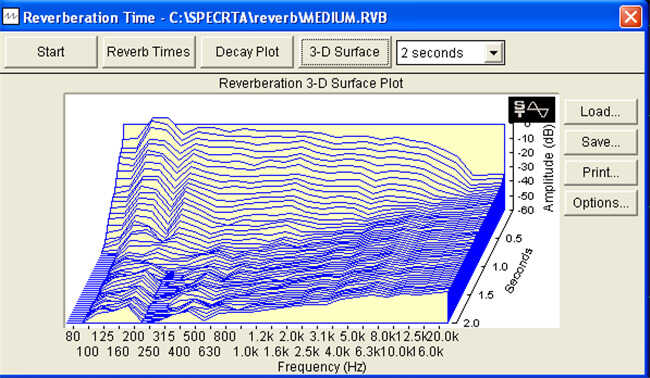Click the 2.5k frequency tick label
Viewport: 650px width, 378px height.
(x=306, y=352)
